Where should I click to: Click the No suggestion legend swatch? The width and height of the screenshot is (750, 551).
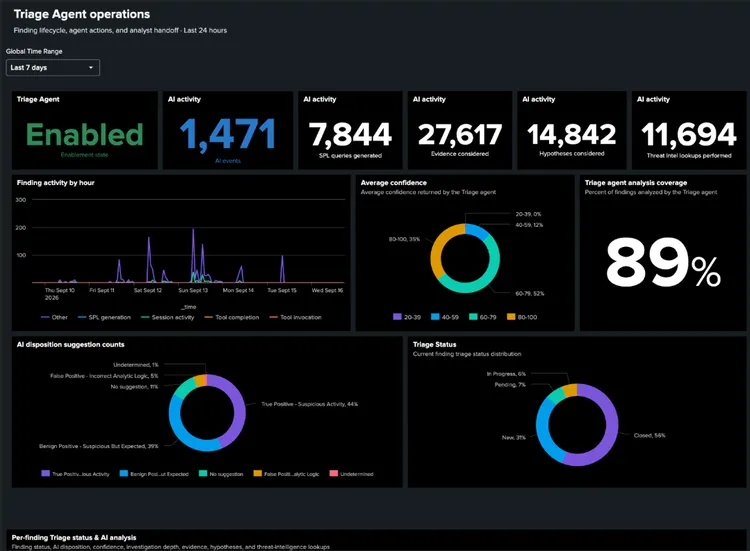click(203, 474)
